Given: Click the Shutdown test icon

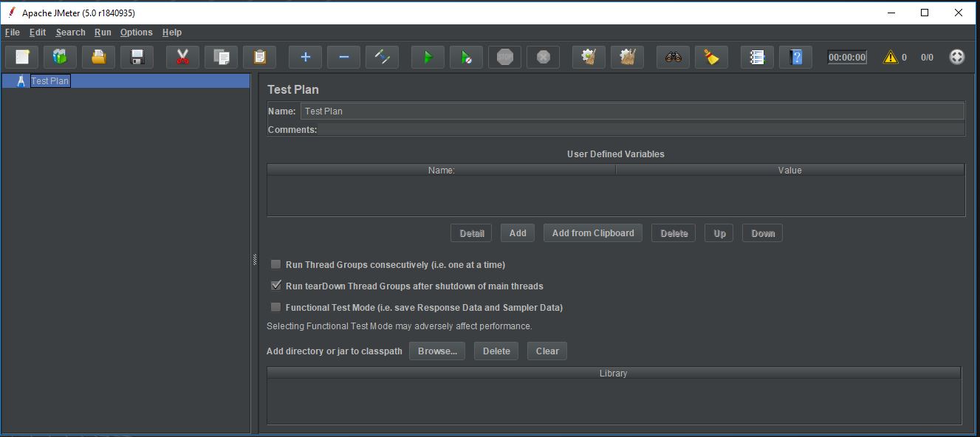Looking at the screenshot, I should (x=544, y=57).
